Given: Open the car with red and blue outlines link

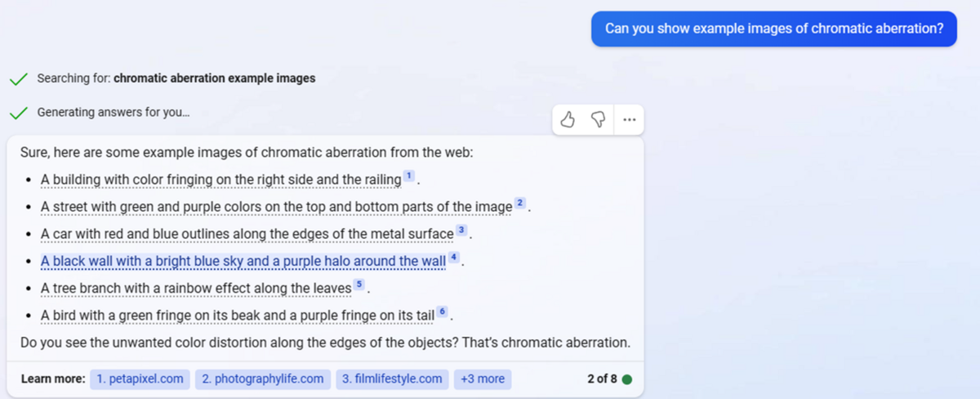Looking at the screenshot, I should pos(247,234).
